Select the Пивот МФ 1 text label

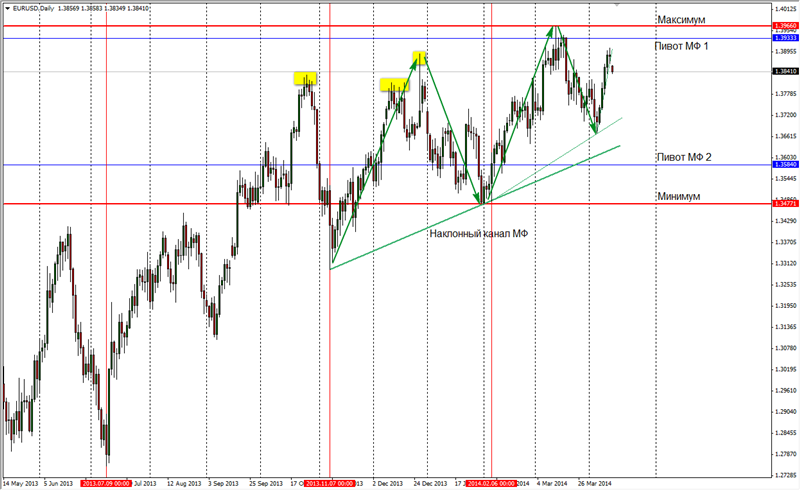coord(682,46)
